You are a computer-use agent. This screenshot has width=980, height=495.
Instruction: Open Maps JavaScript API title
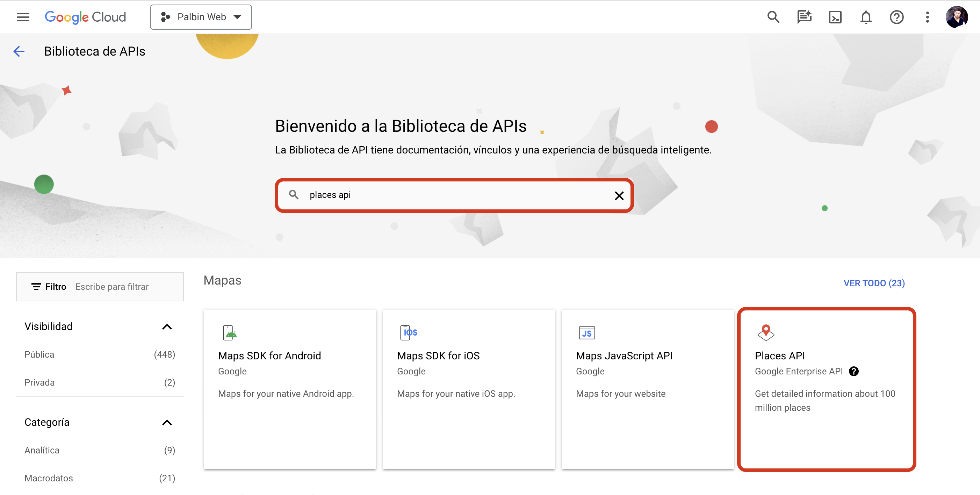click(624, 356)
